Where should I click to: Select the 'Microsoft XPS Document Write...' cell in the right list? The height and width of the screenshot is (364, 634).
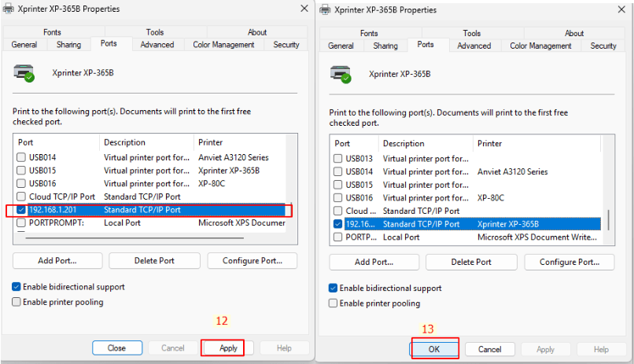coord(537,237)
